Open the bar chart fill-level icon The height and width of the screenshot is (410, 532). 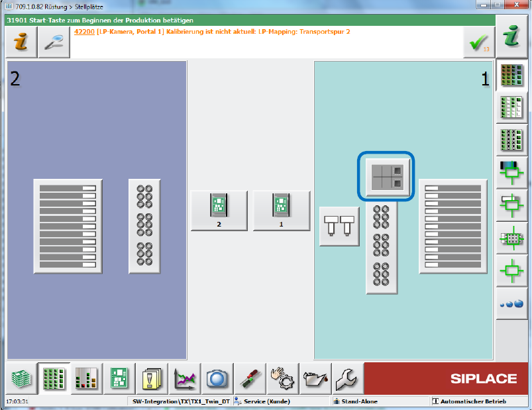(87, 378)
